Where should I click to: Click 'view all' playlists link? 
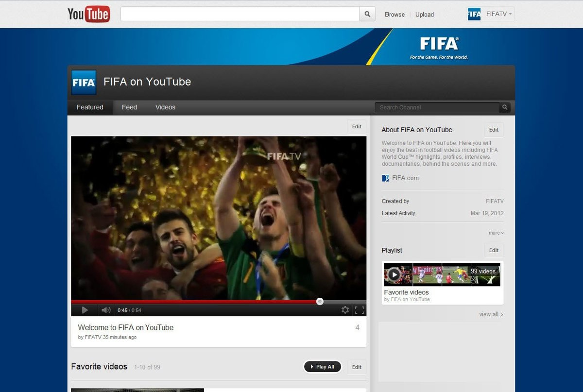491,314
